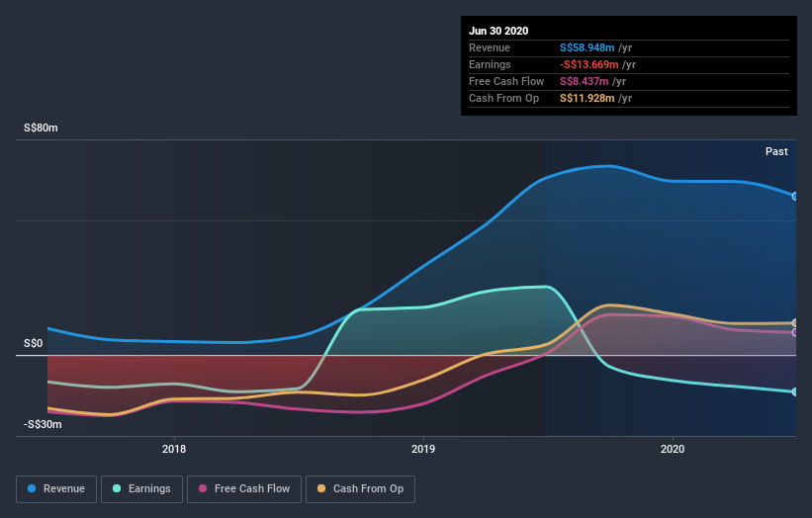Click the blue Revenue endpoint marker
Viewport: 812px width, 518px height.
794,196
